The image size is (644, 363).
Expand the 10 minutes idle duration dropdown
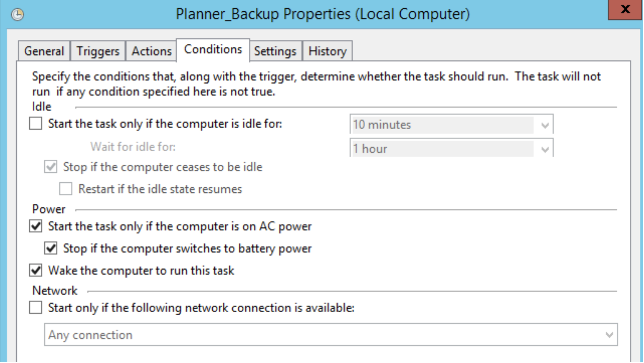click(544, 125)
